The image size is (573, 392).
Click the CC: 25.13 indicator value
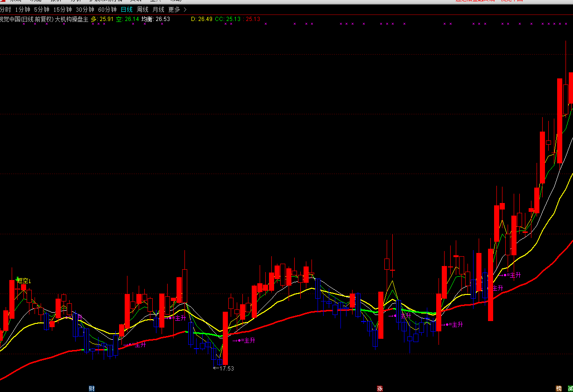[228, 19]
